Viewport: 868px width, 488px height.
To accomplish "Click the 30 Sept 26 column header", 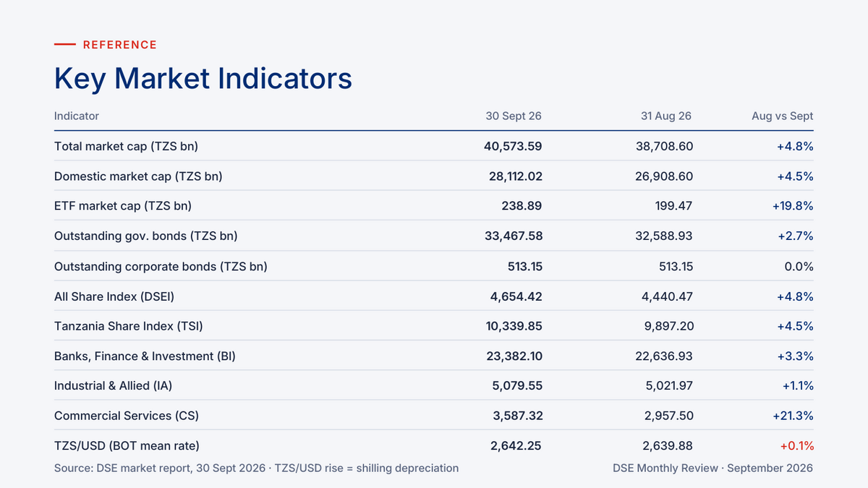I will click(514, 116).
